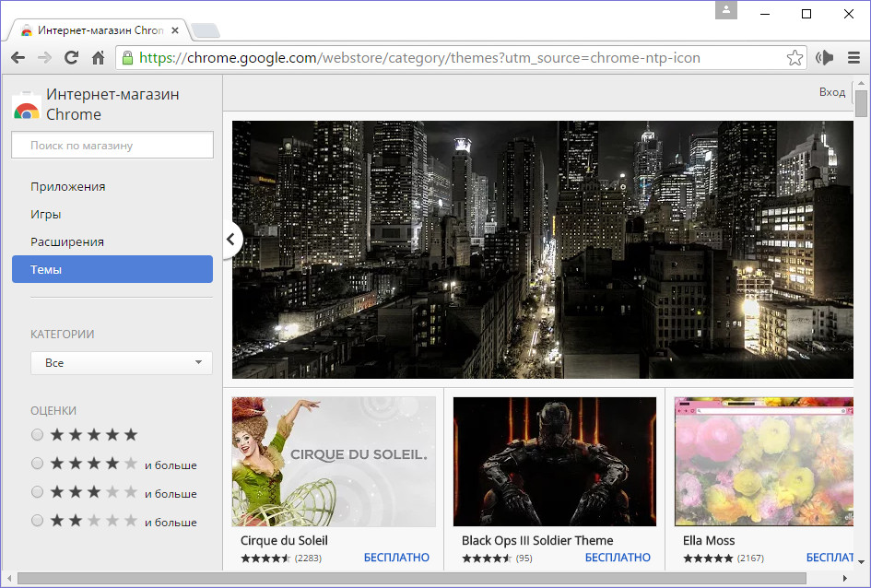
Task: Select four stars и больше filter
Action: coord(37,464)
